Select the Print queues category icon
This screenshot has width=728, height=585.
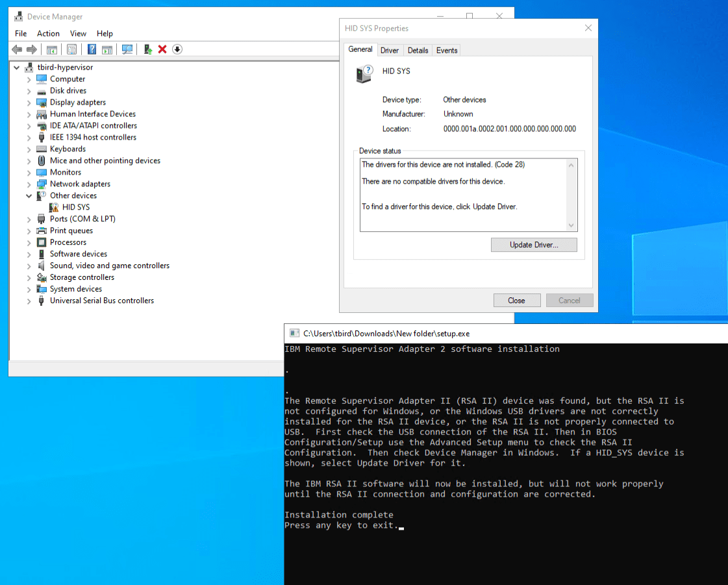42,230
